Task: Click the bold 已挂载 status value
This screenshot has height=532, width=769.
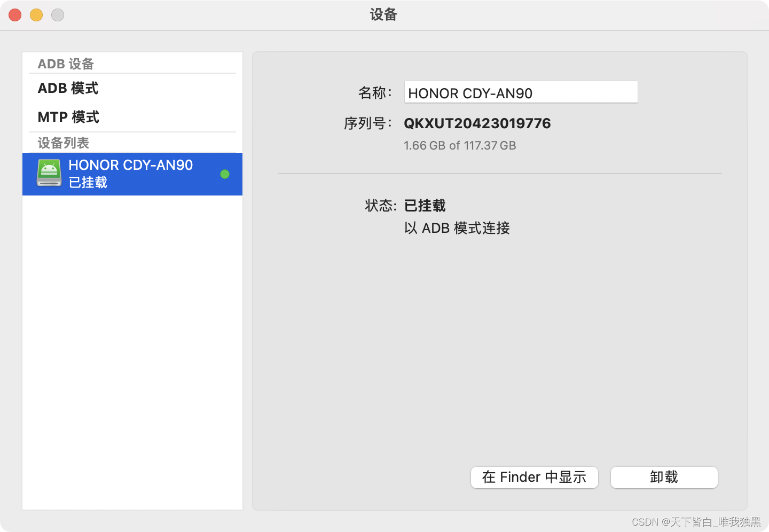Action: point(425,206)
